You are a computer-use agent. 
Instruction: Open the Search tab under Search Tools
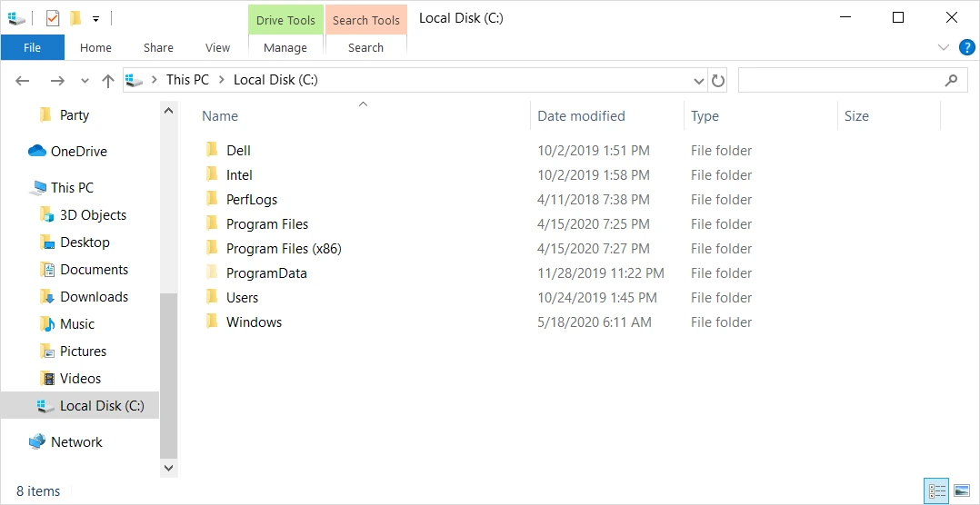pos(365,47)
